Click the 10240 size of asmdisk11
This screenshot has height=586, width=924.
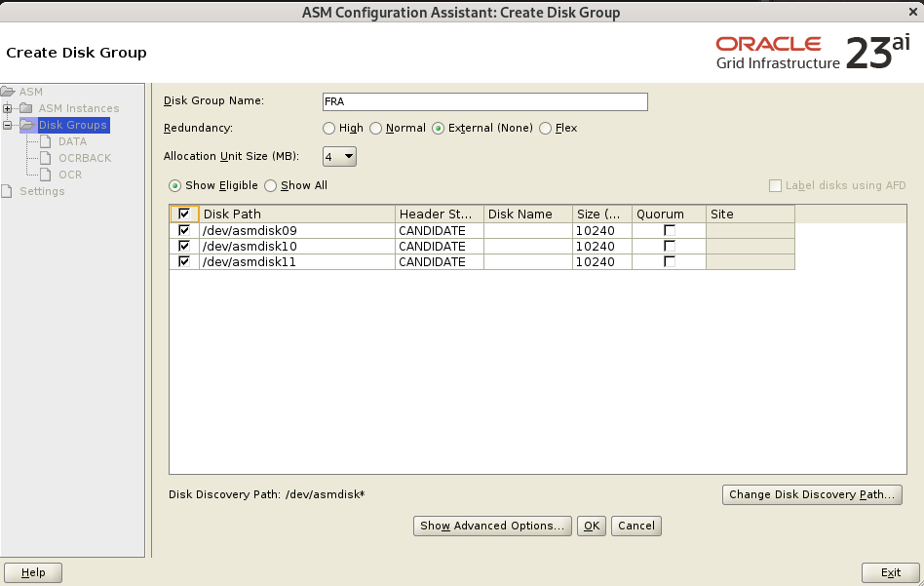click(x=602, y=261)
